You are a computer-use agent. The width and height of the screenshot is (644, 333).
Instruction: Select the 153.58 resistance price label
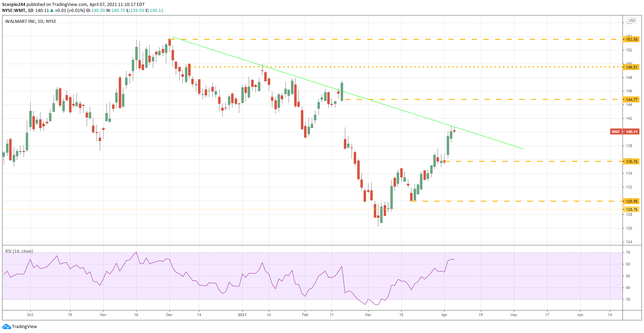pyautogui.click(x=632, y=39)
